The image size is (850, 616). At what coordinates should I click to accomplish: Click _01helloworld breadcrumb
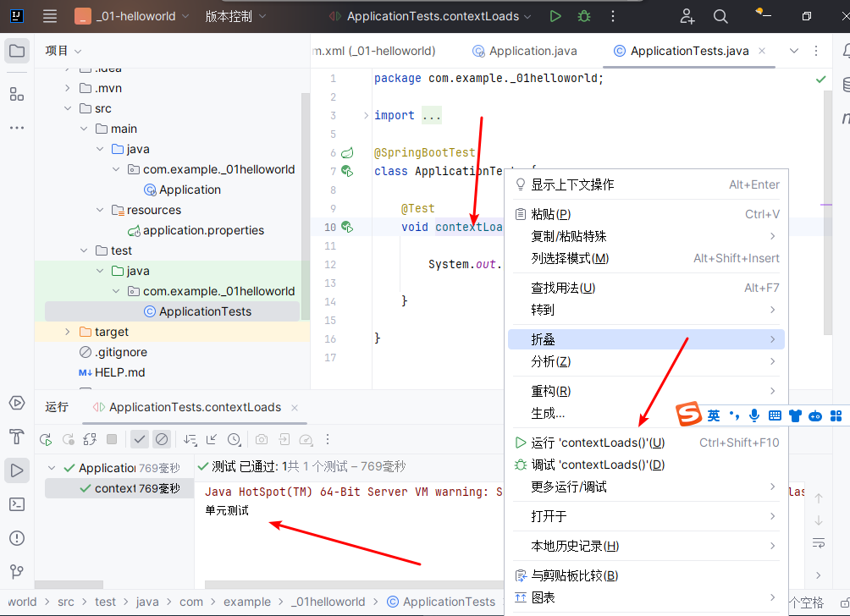328,602
